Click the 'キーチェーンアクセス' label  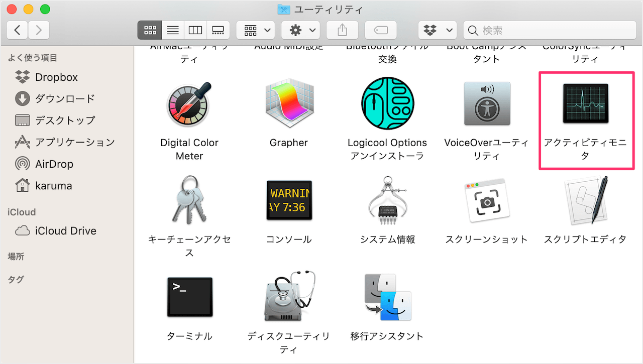189,246
